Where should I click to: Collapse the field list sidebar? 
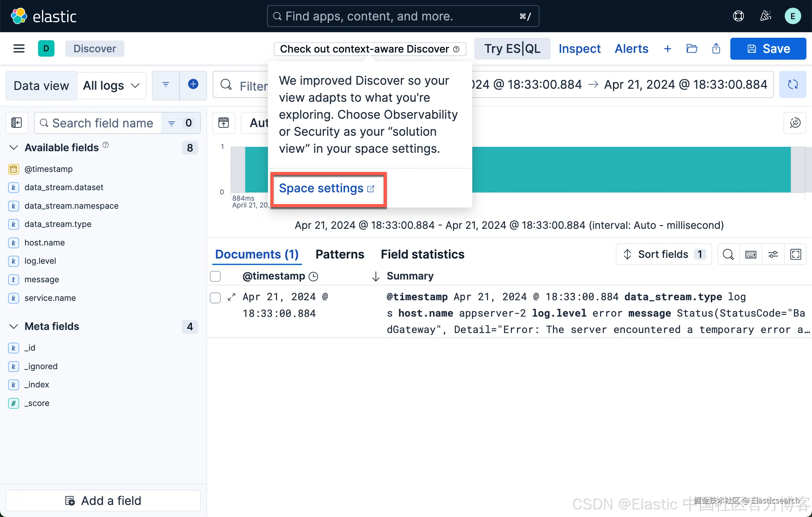(x=16, y=123)
